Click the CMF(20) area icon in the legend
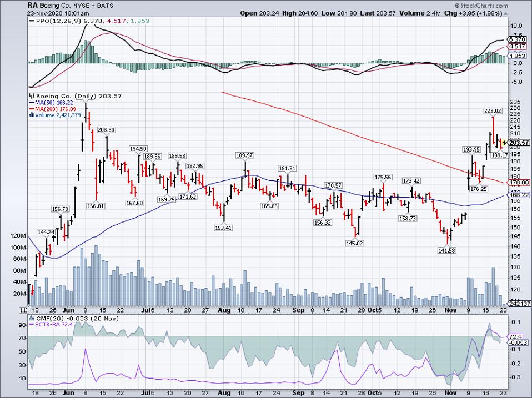 32,318
